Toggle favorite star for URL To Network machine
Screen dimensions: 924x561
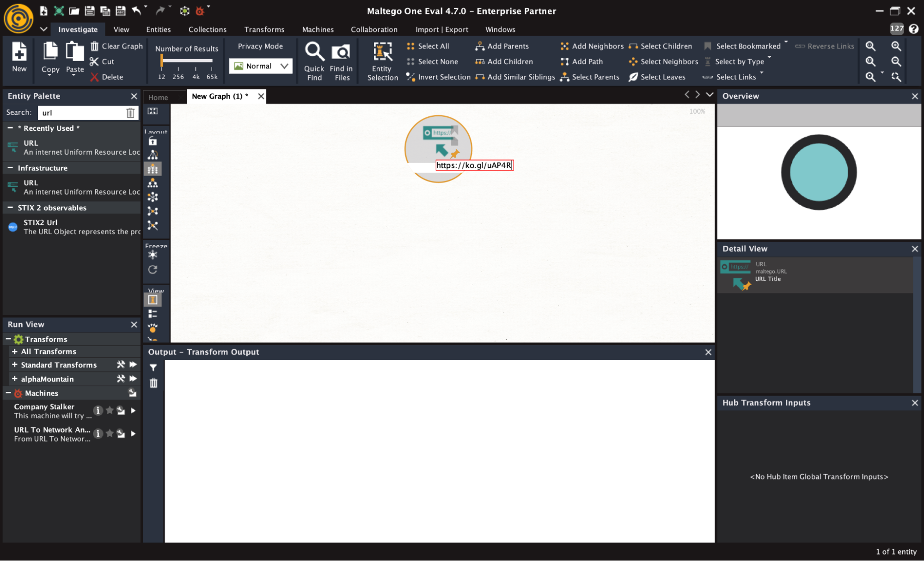click(x=110, y=433)
